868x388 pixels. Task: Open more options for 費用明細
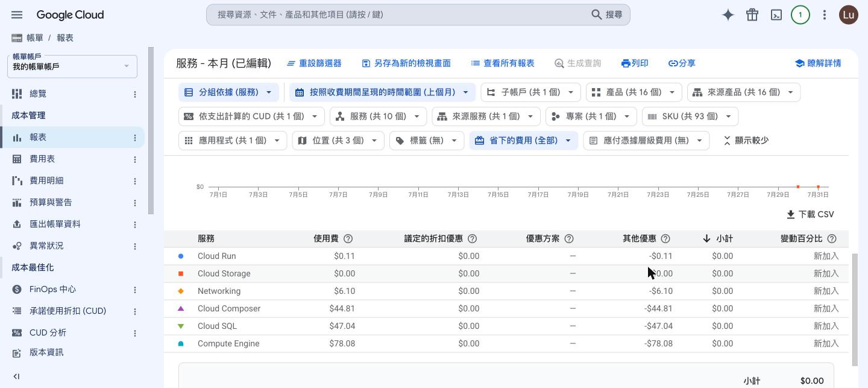pos(135,181)
